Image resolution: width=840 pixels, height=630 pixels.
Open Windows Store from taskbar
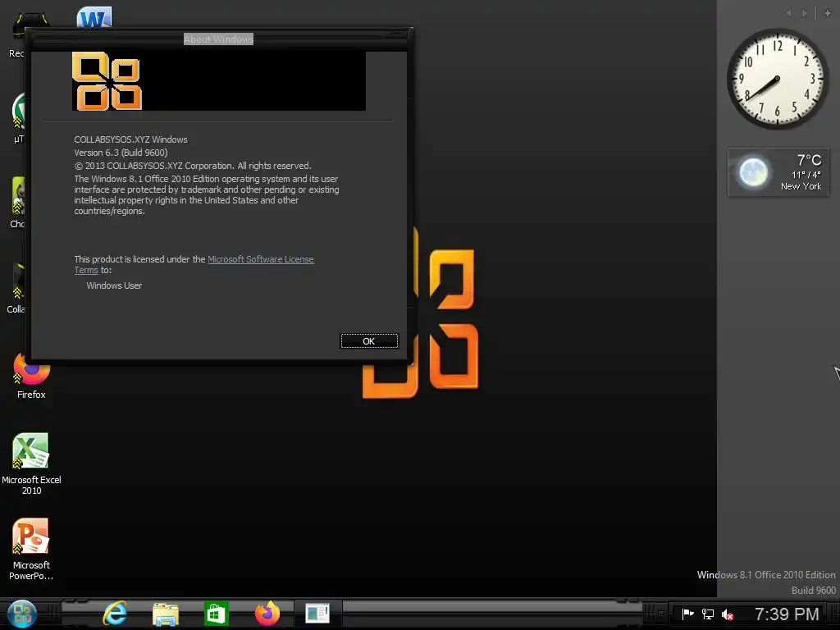217,614
